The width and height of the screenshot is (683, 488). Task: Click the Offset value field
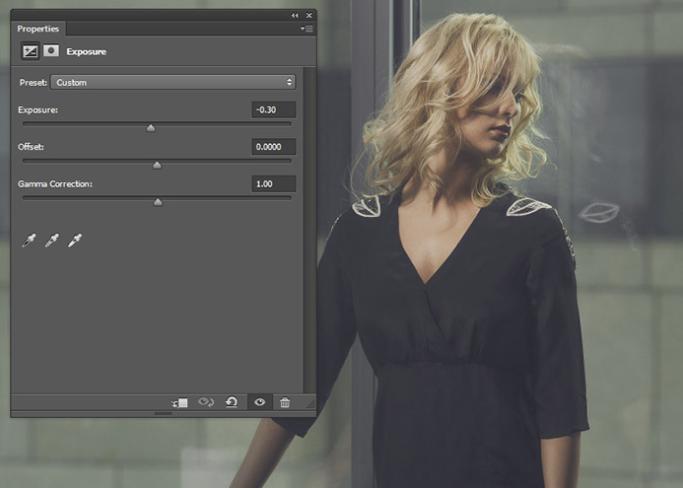tap(273, 147)
